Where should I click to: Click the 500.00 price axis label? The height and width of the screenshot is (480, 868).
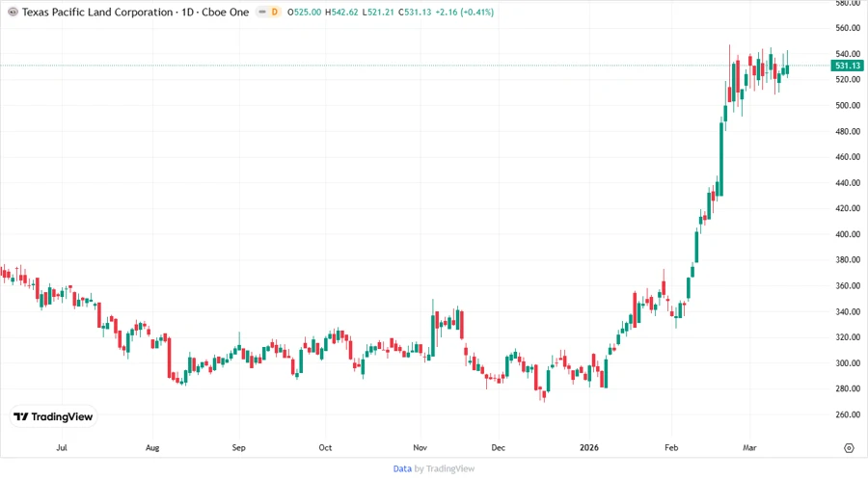[x=848, y=105]
